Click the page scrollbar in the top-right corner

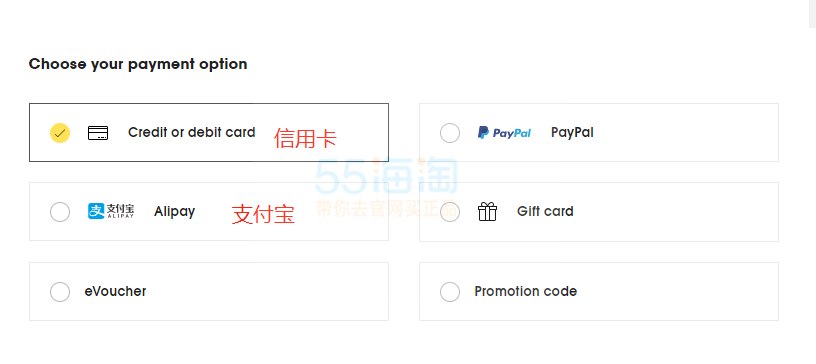(x=812, y=14)
